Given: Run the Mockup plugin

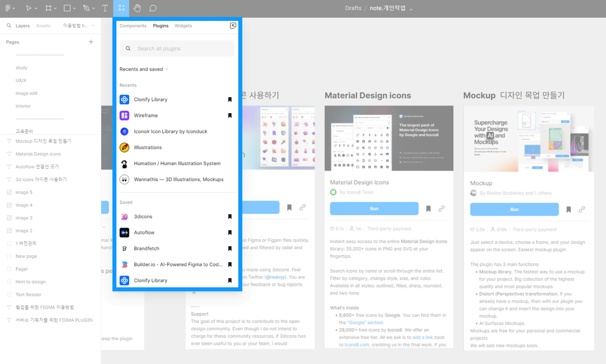Looking at the screenshot, I should 514,209.
